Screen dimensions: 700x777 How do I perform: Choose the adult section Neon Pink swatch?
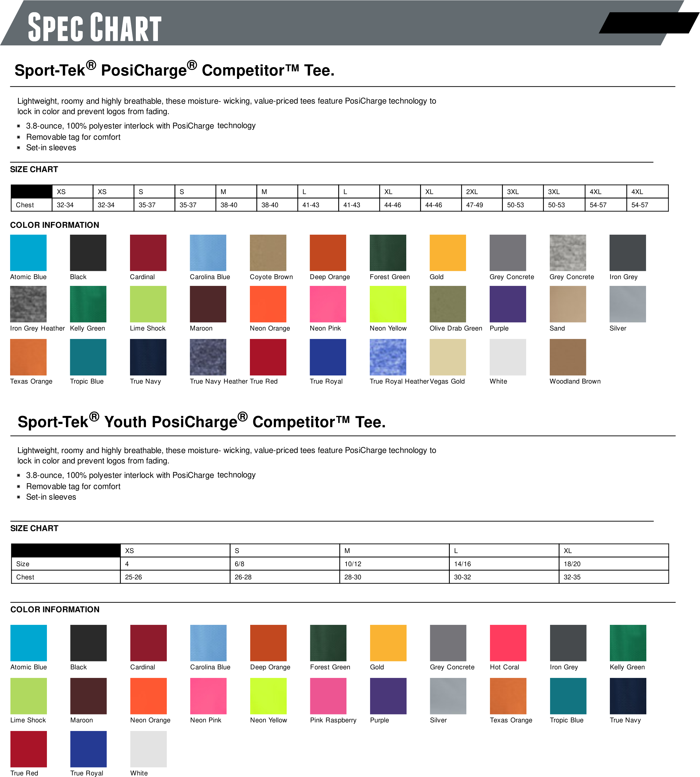(328, 304)
